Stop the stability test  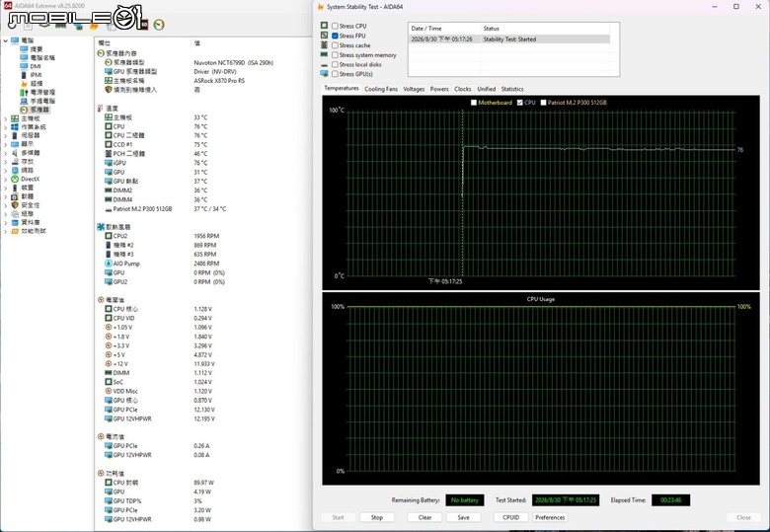click(x=377, y=517)
